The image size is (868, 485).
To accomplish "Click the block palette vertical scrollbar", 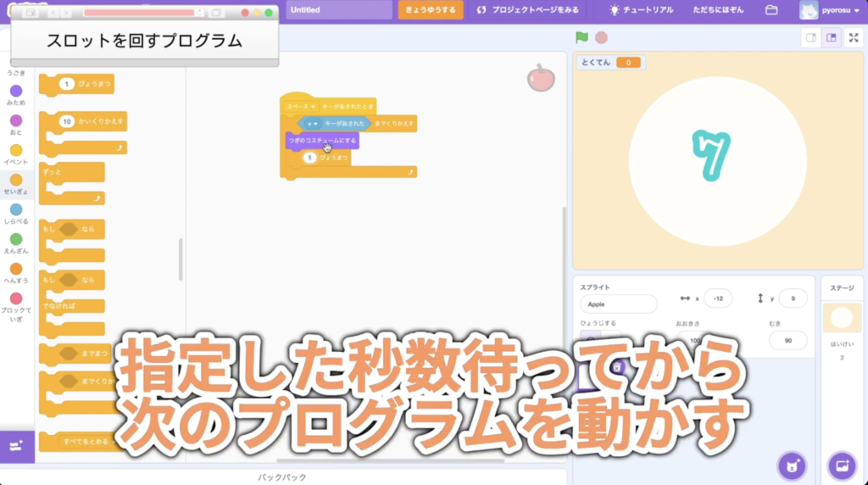I will (x=181, y=259).
